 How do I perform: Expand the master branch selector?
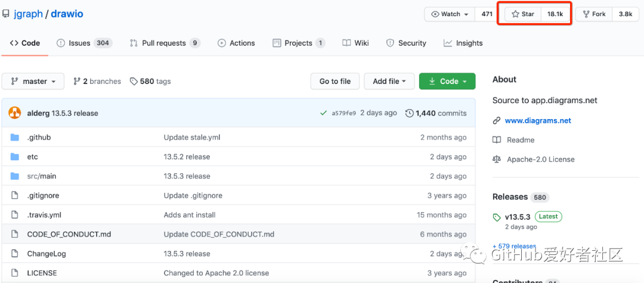click(33, 81)
